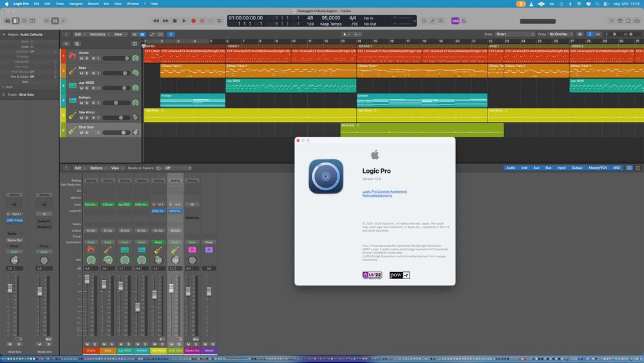644x363 pixels.
Task: Adjust the horizontal zoom slider
Action: point(633,34)
